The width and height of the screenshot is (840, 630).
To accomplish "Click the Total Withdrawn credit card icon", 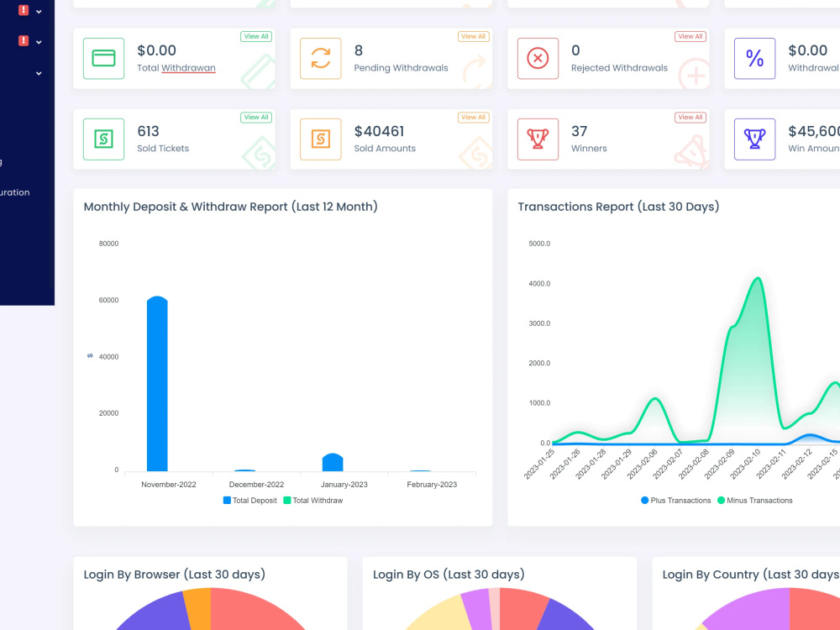I will coord(103,59).
